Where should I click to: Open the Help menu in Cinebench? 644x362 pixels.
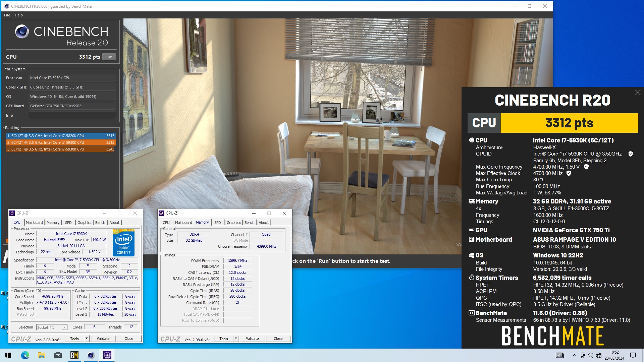[19, 15]
